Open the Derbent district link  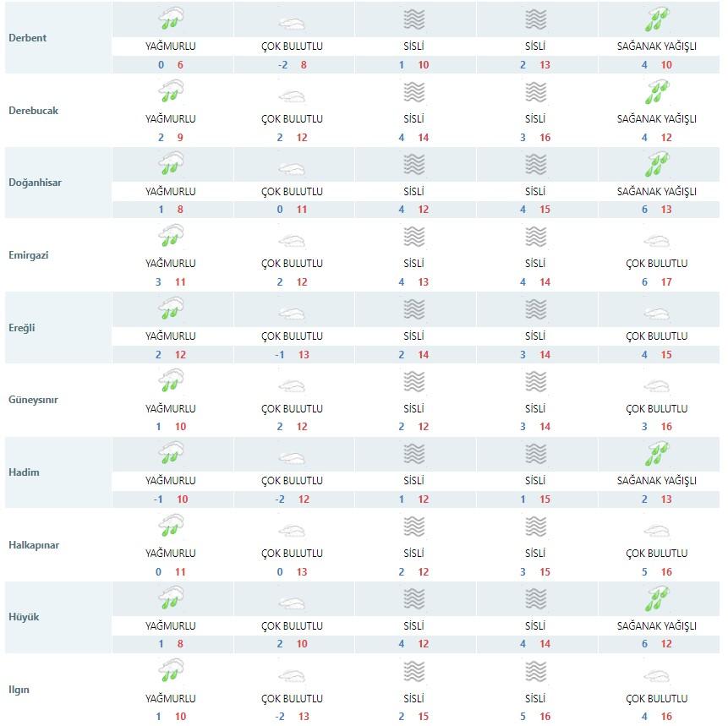[27, 38]
